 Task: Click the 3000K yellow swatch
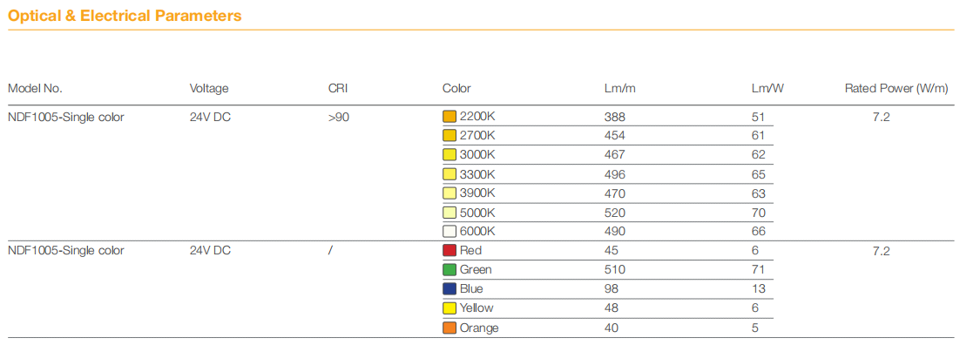coord(449,155)
